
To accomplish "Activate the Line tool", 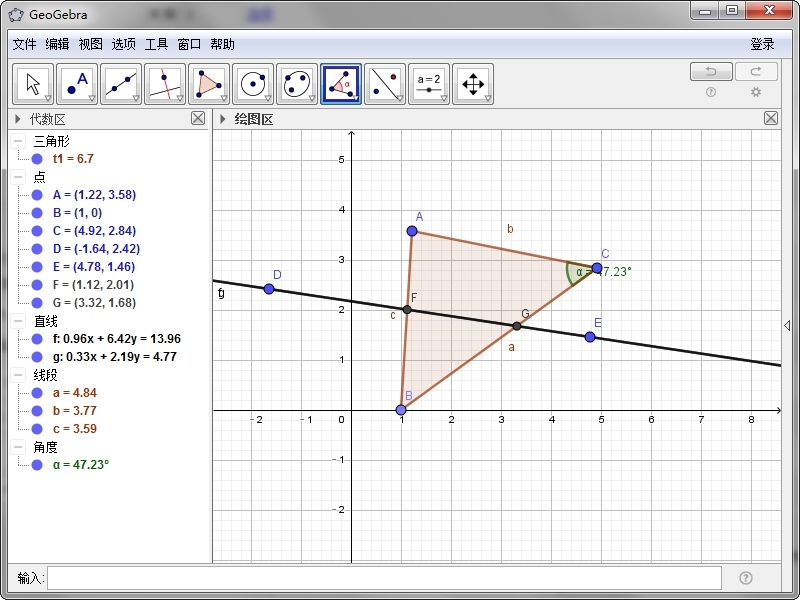I will click(120, 83).
